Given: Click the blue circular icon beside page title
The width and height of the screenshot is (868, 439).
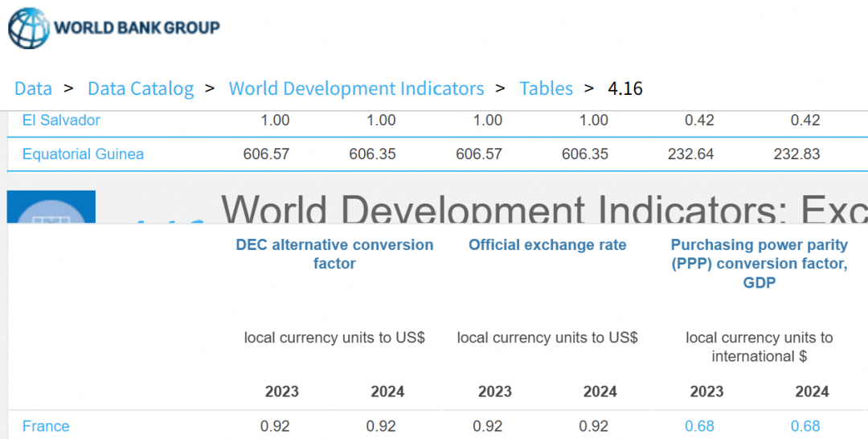Looking at the screenshot, I should 51,207.
